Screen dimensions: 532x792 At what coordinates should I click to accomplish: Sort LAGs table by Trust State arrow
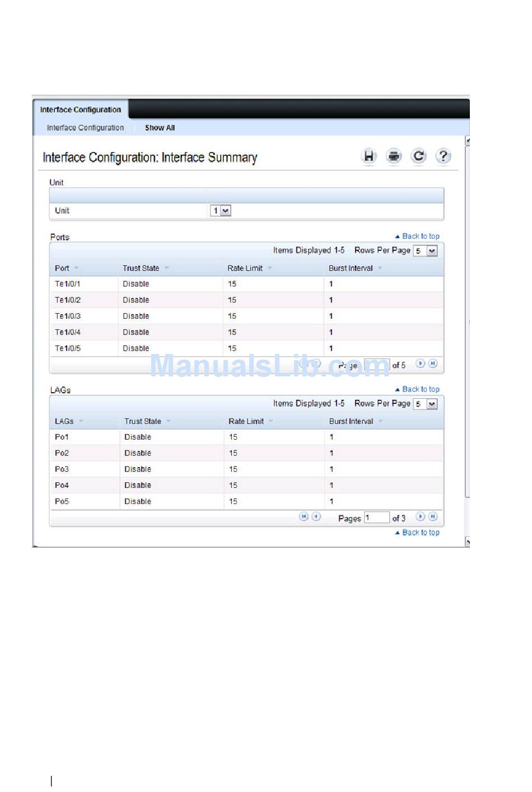[168, 421]
